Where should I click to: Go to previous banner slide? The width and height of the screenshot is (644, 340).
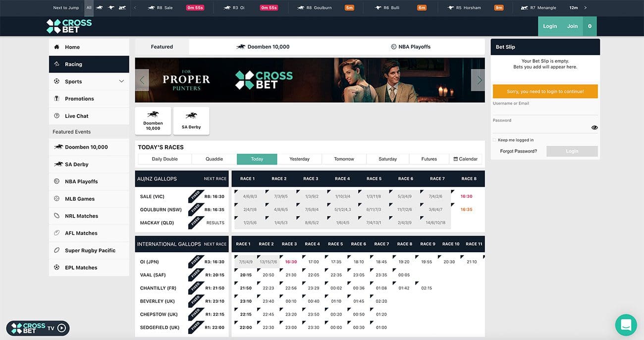coord(142,80)
